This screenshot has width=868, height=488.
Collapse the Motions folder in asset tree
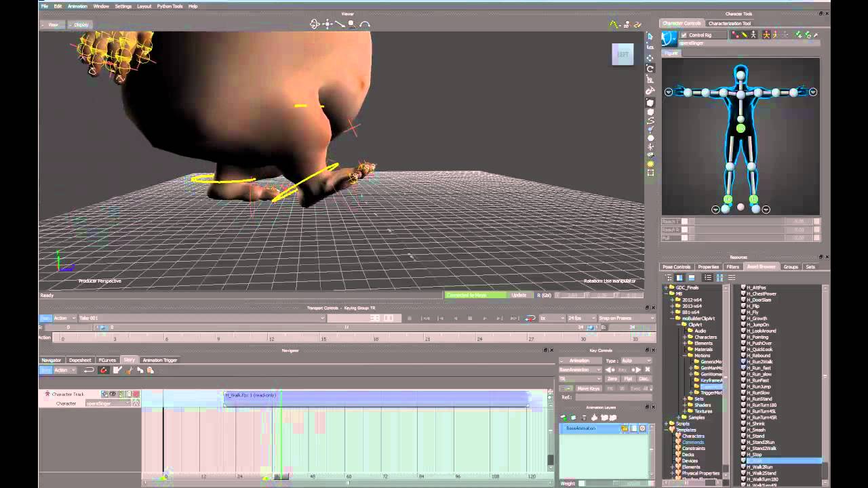coord(684,355)
